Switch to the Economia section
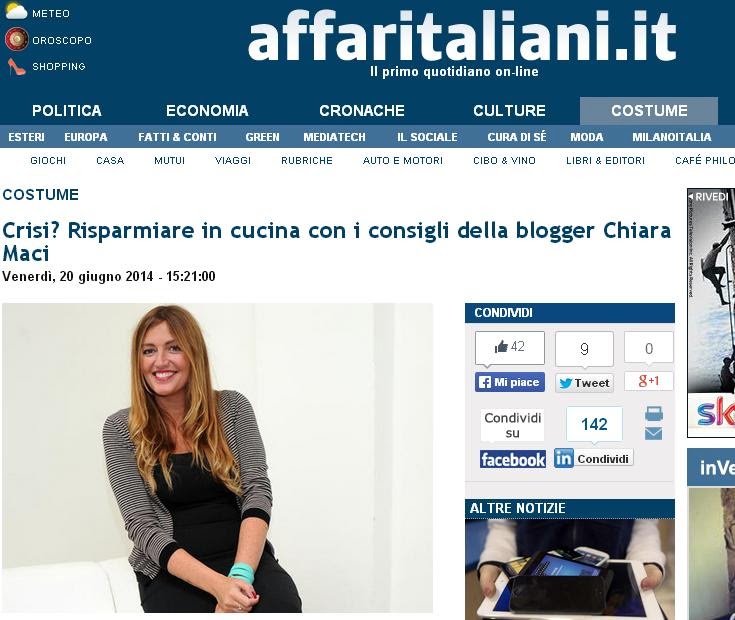 207,111
